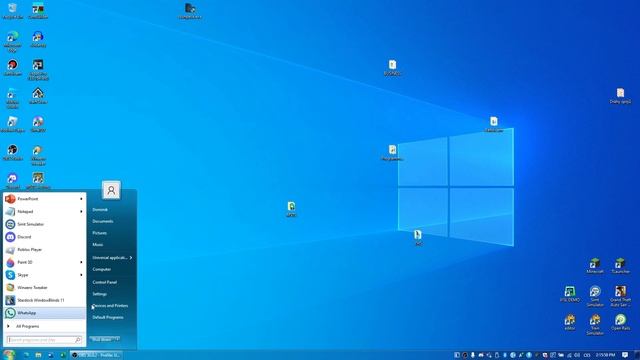This screenshot has width=640, height=360.
Task: Open Settings from the Start menu
Action: [100, 294]
